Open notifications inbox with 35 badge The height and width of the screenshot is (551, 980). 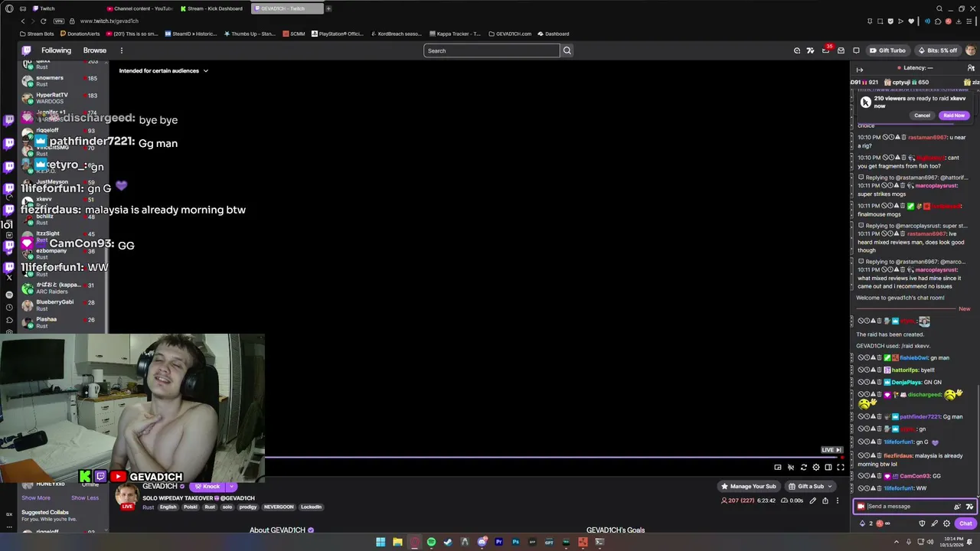(x=825, y=51)
